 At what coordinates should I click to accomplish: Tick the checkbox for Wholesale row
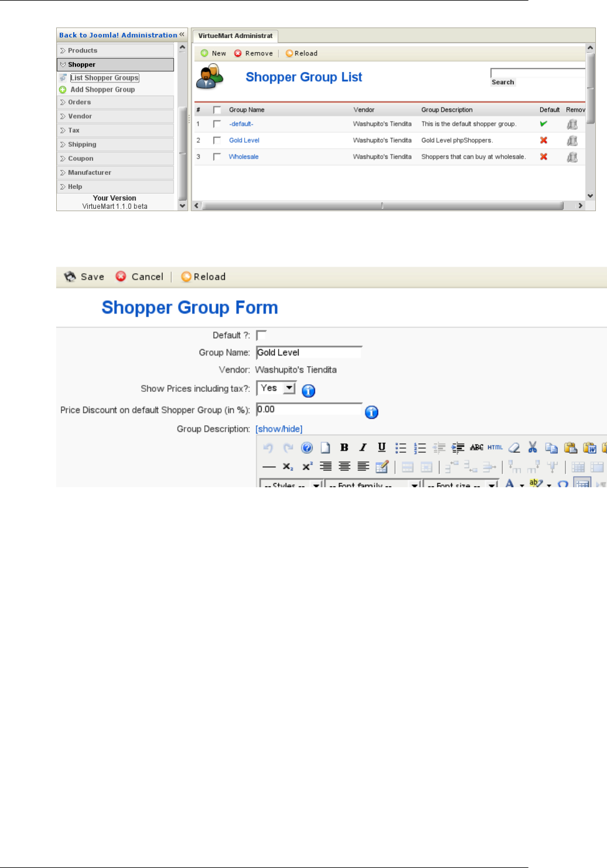click(x=217, y=157)
